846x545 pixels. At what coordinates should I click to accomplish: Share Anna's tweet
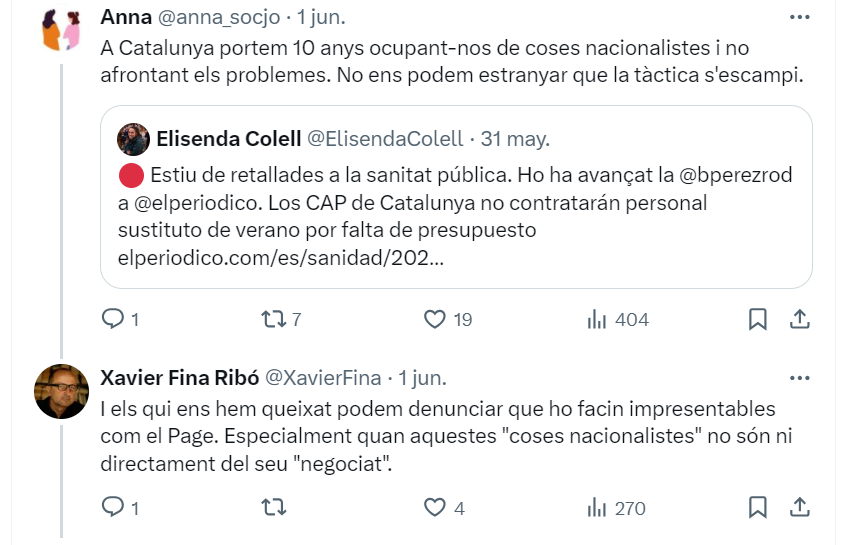[x=800, y=320]
